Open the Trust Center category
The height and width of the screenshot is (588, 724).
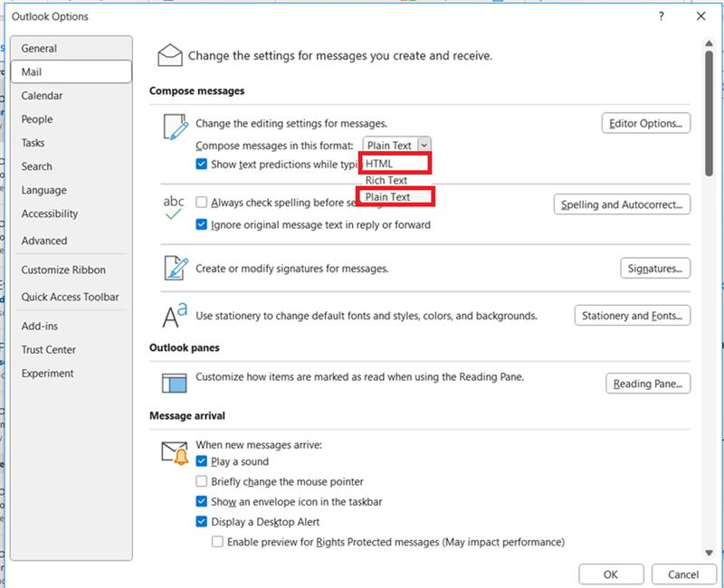tap(71, 349)
